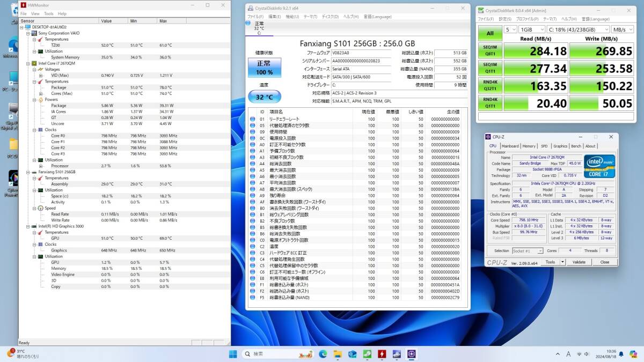Collapse the Sony Corporation VAIO node
The image size is (644, 362).
pos(28,33)
